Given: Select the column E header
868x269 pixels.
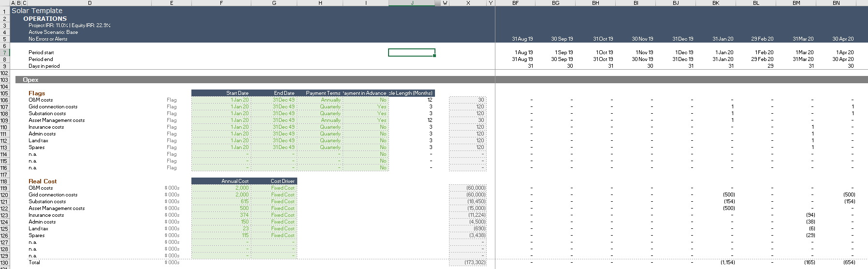Looking at the screenshot, I should coord(172,3).
